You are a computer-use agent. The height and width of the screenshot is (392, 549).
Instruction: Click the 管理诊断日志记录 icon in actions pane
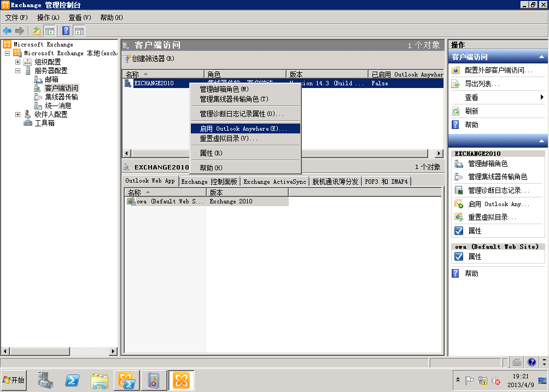459,190
